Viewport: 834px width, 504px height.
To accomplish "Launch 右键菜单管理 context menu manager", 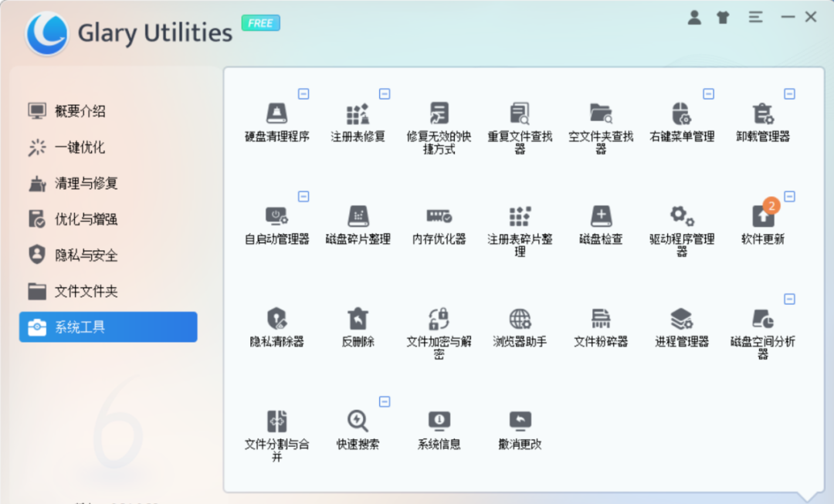I will click(682, 122).
